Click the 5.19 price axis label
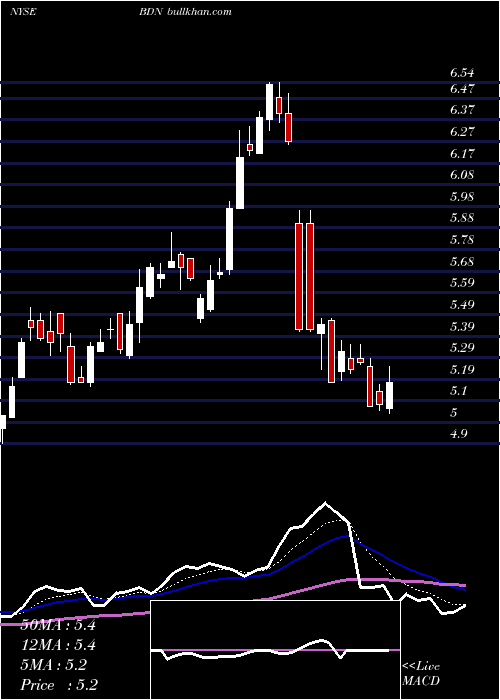Screen dimensions: 500x700 point(462,370)
